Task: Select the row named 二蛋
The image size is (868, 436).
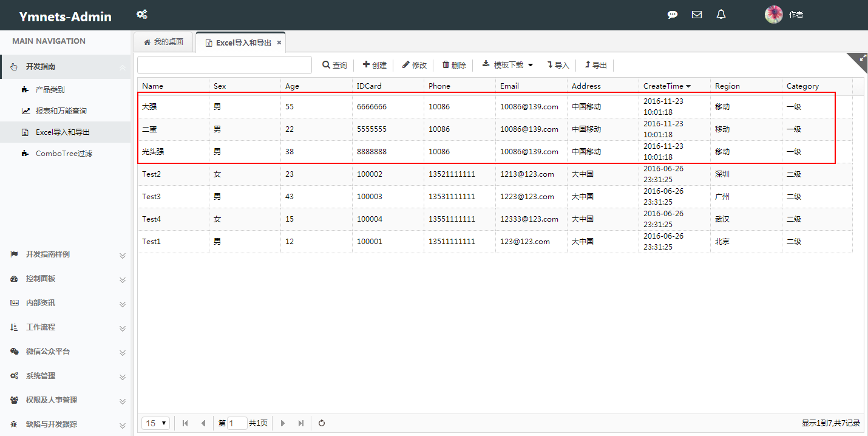Action: pos(495,129)
